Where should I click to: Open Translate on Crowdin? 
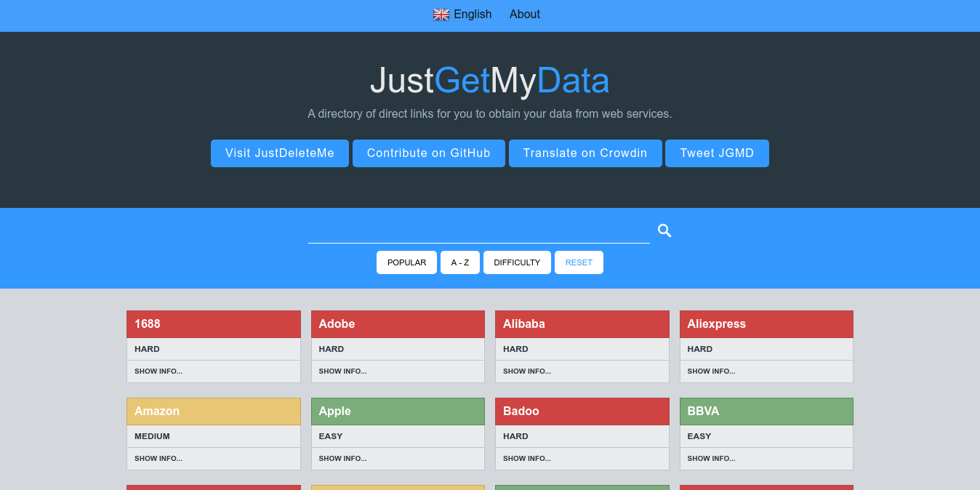(585, 153)
